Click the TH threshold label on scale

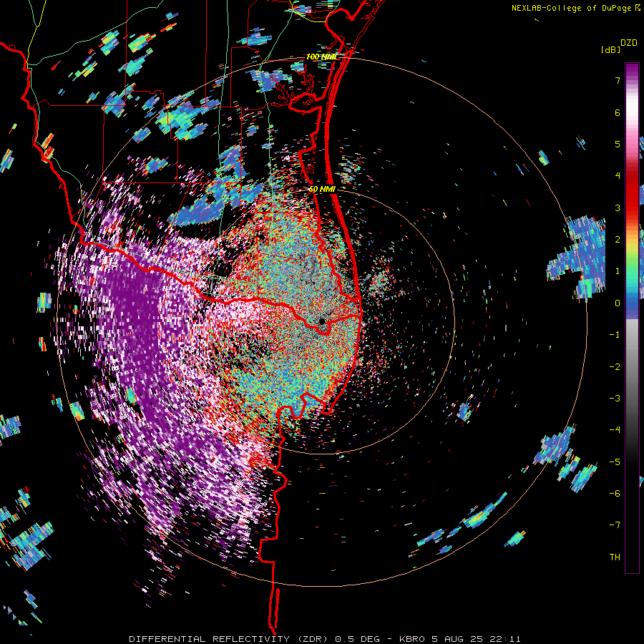tap(615, 557)
